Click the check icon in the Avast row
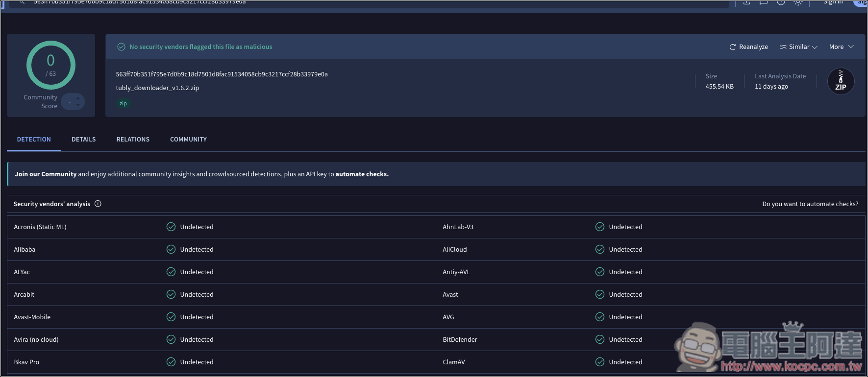 (x=600, y=294)
